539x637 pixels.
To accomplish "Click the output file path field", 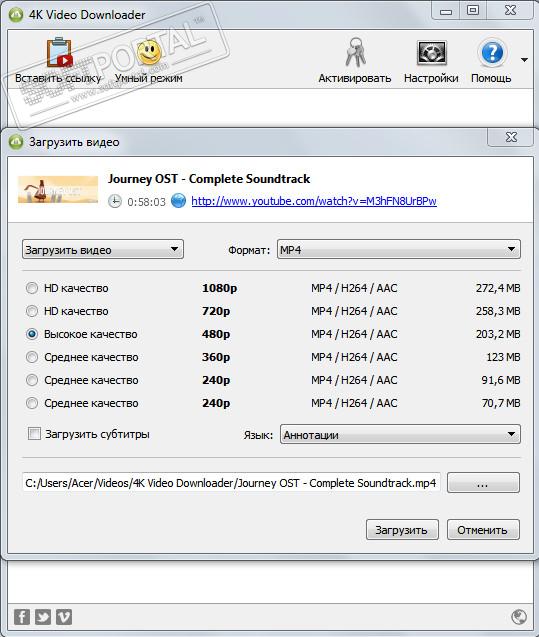I will [231, 483].
